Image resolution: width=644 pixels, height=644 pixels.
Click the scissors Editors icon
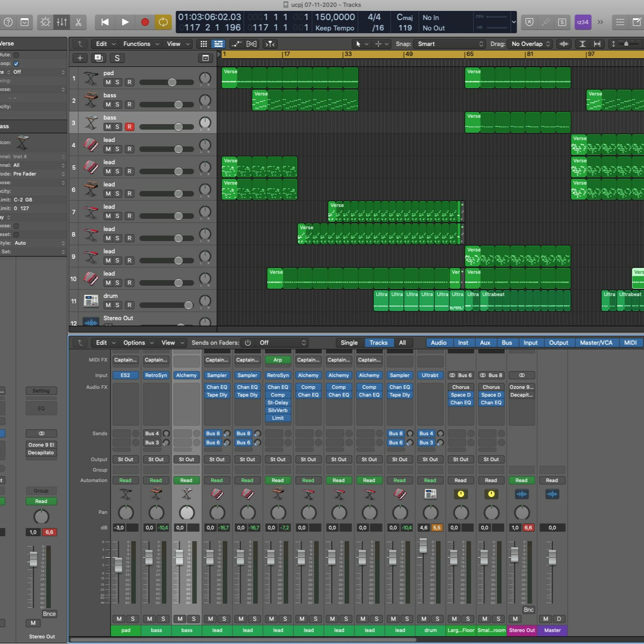(78, 22)
